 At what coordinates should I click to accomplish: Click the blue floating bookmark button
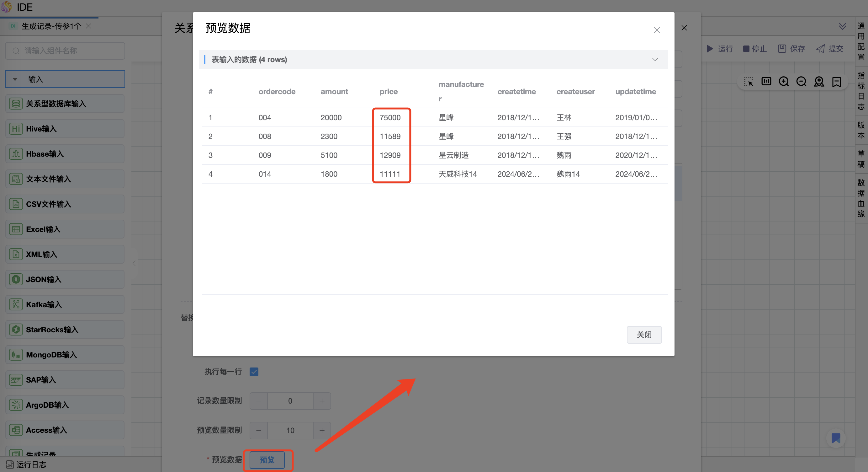[x=836, y=438]
